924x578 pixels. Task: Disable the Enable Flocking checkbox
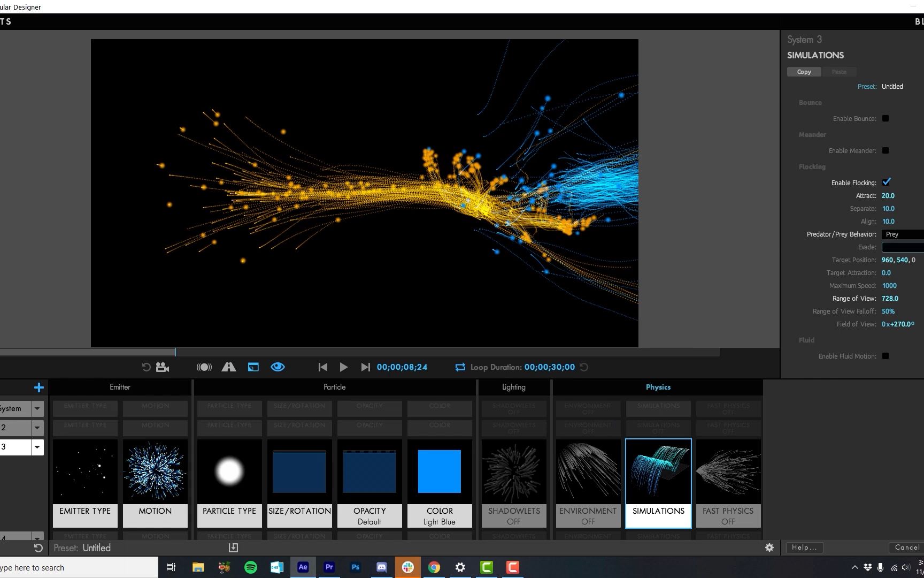(887, 182)
